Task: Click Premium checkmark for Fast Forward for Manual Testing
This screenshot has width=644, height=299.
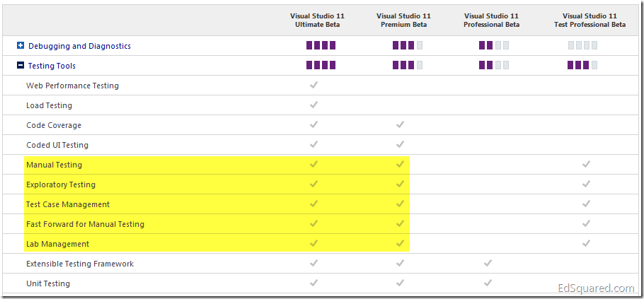Action: tap(400, 223)
